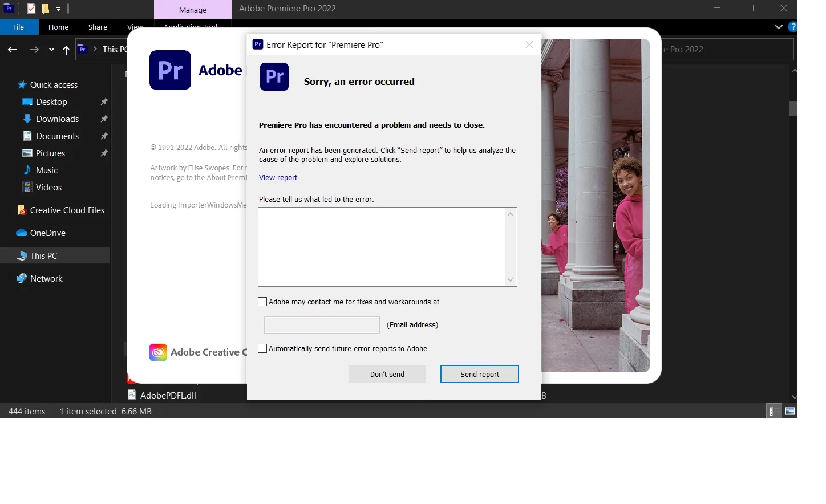Click This PC in the address bar
826x504 pixels.
(x=115, y=50)
